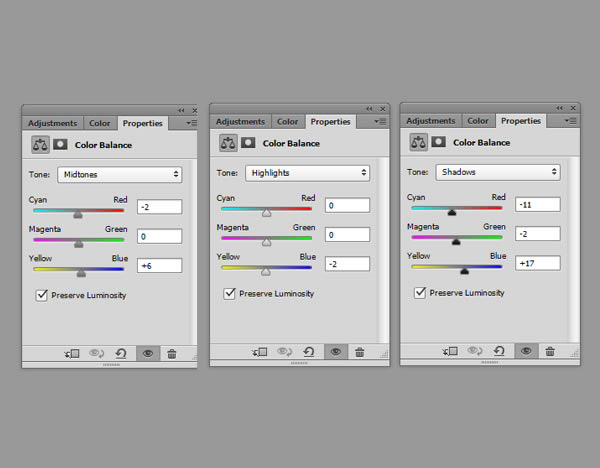Collapse Shadows panel with double-arrow icon
This screenshot has width=600, height=468.
(559, 108)
